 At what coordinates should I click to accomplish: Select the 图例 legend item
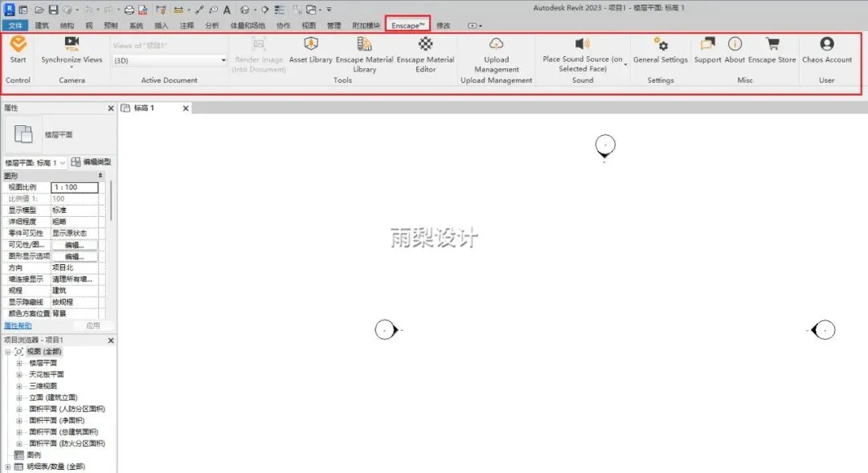tap(34, 455)
